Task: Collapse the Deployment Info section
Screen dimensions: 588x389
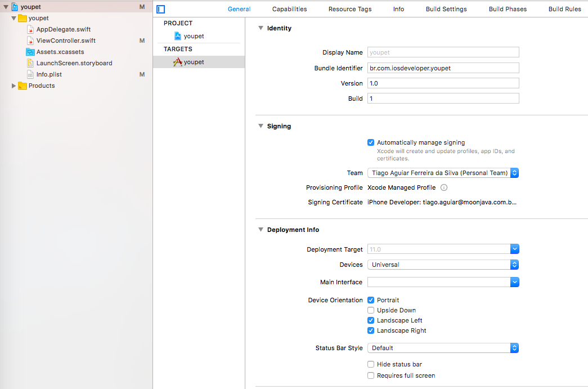Action: pyautogui.click(x=261, y=230)
